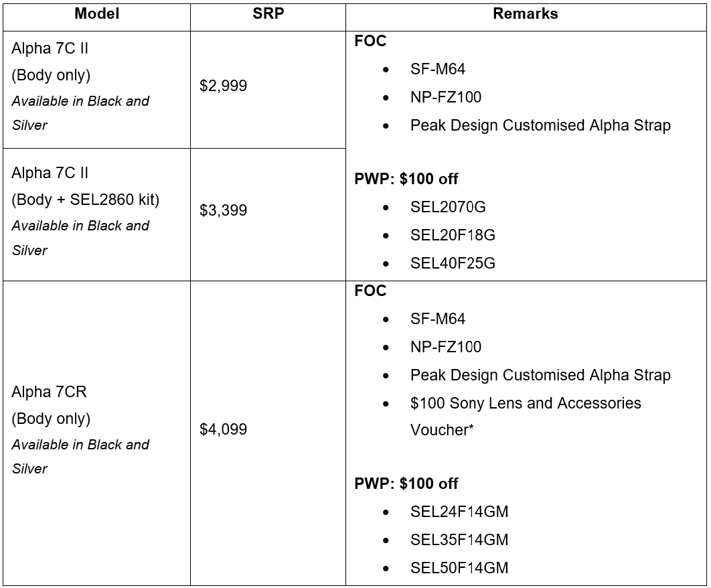The width and height of the screenshot is (711, 588).
Task: Click first Peak Design Customised Alpha Strap item
Action: pos(540,125)
